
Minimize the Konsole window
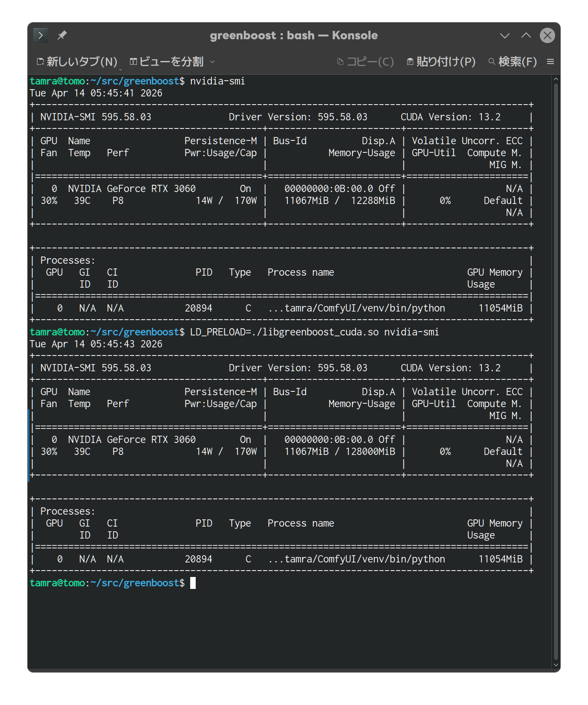pos(505,35)
